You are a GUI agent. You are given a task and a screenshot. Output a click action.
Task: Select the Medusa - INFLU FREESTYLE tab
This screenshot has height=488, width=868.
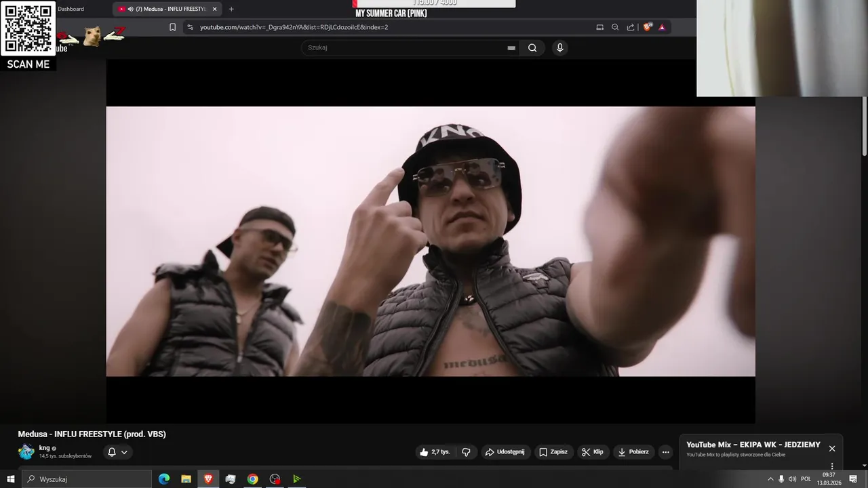click(170, 9)
